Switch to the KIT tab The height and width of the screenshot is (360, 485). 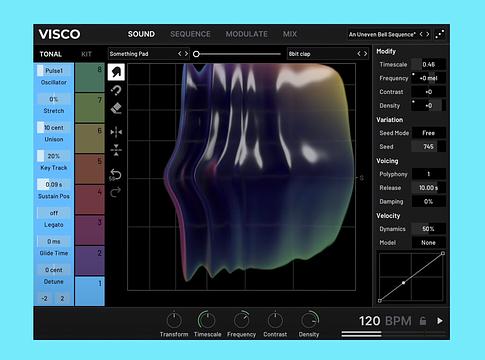pos(86,54)
